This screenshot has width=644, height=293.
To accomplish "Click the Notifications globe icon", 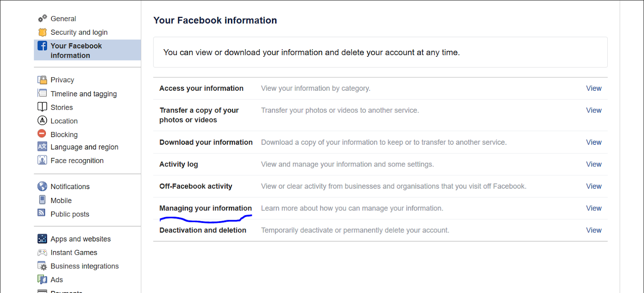I will pos(42,186).
